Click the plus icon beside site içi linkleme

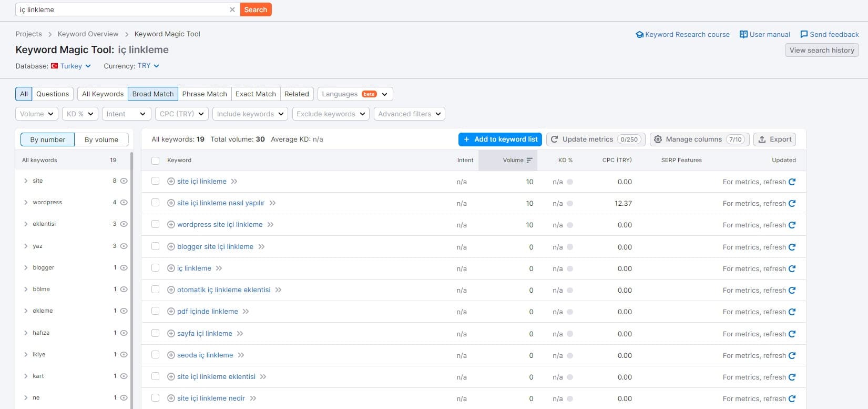click(171, 182)
